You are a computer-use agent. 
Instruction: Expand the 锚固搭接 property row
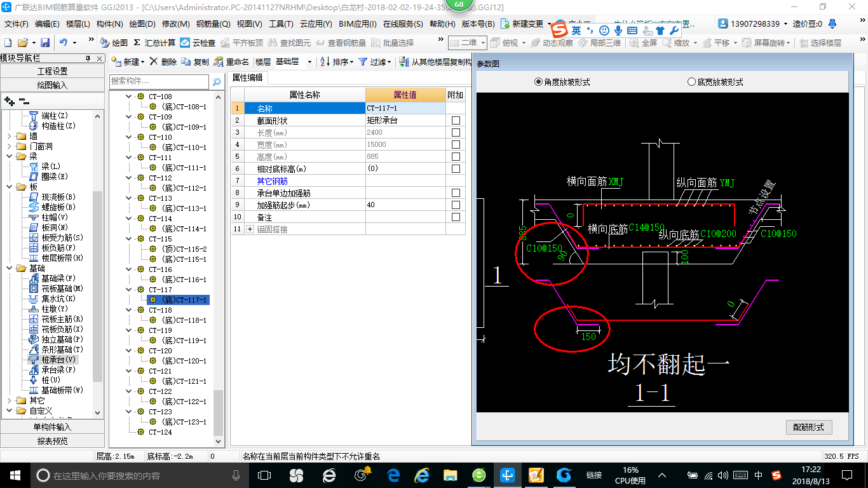(x=250, y=229)
